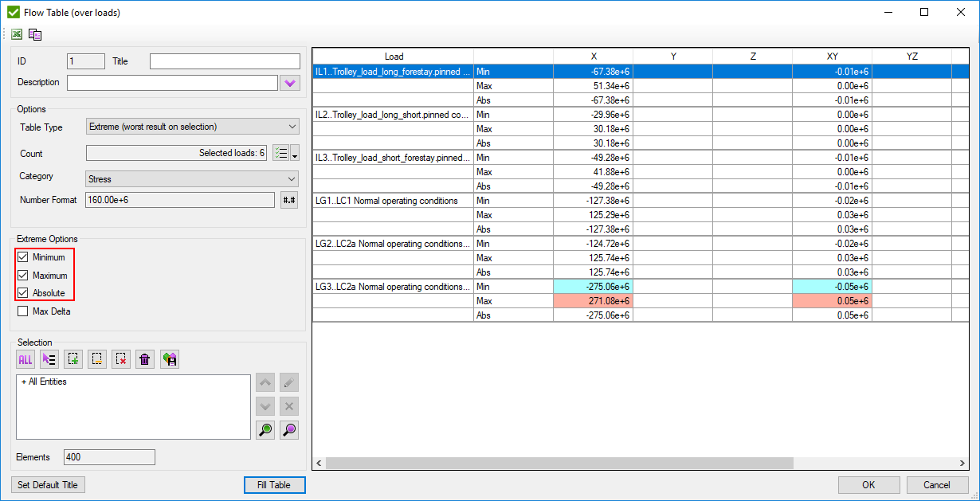This screenshot has width=980, height=501.
Task: Click the selection icon with red X
Action: point(121,359)
